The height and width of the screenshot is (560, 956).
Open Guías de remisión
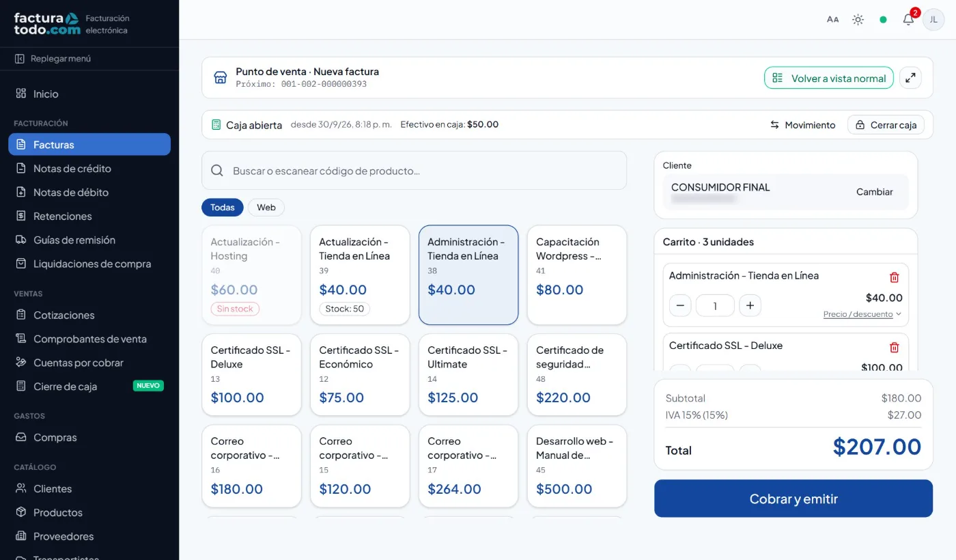89,240
